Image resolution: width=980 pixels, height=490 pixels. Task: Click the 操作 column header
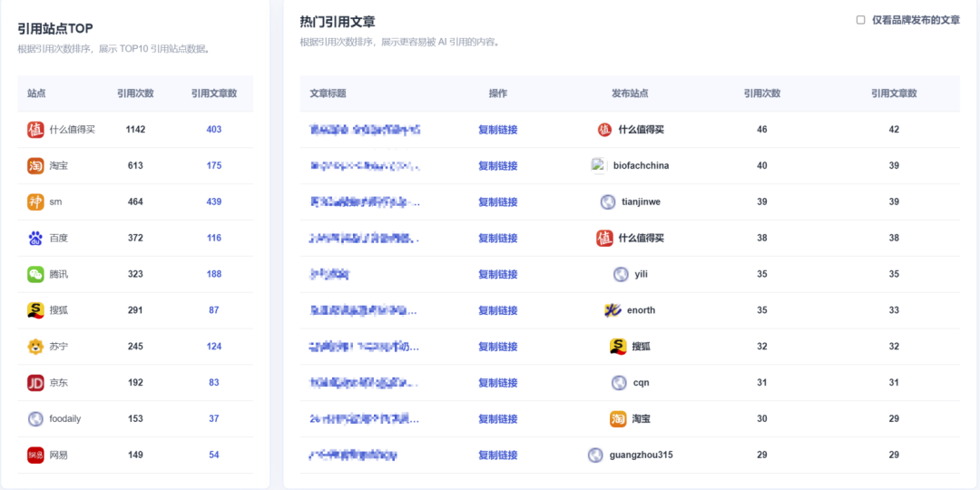pos(498,93)
